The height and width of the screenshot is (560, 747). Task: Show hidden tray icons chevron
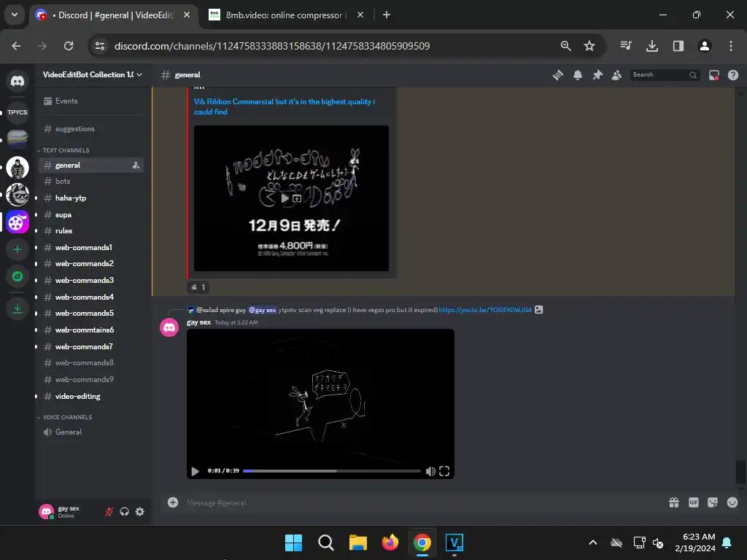point(593,542)
